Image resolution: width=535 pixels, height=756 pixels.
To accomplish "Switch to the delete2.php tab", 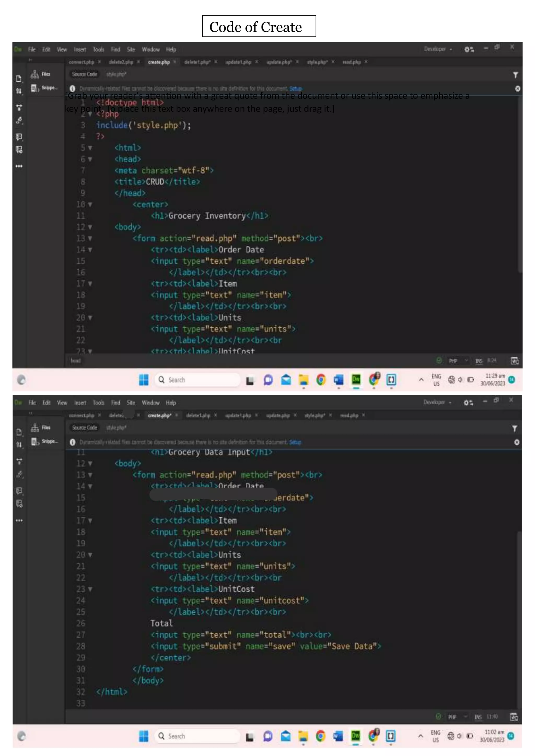I will (121, 62).
